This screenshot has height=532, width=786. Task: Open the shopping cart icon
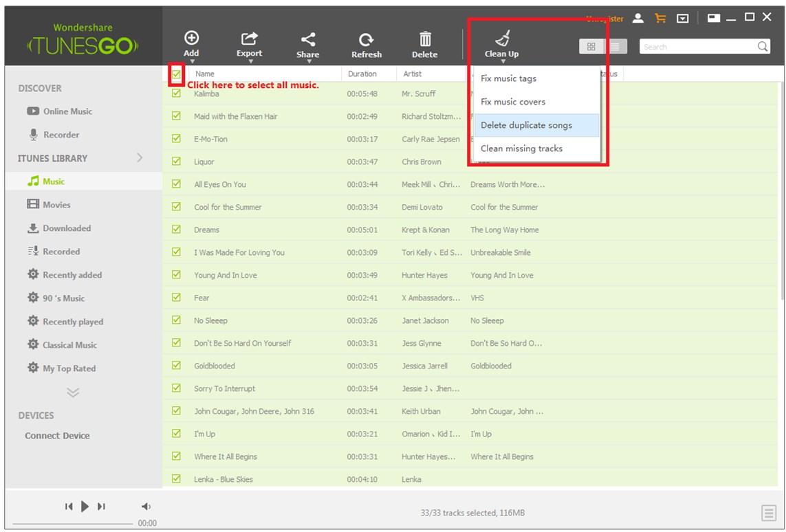click(660, 19)
